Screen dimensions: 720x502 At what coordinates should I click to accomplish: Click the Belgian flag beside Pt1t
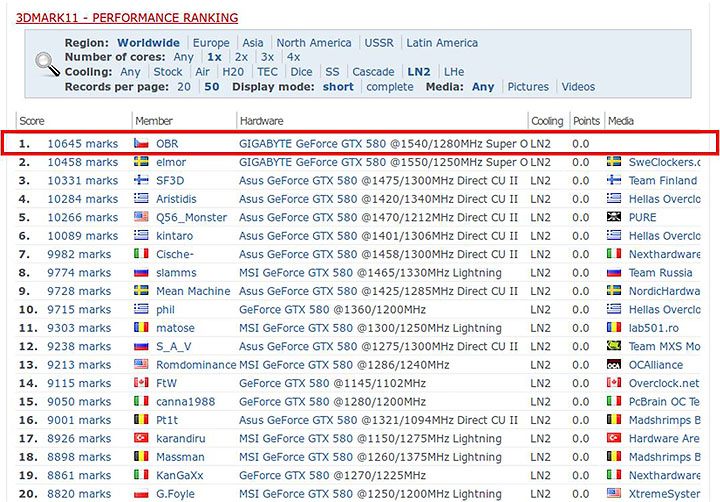[x=141, y=419]
